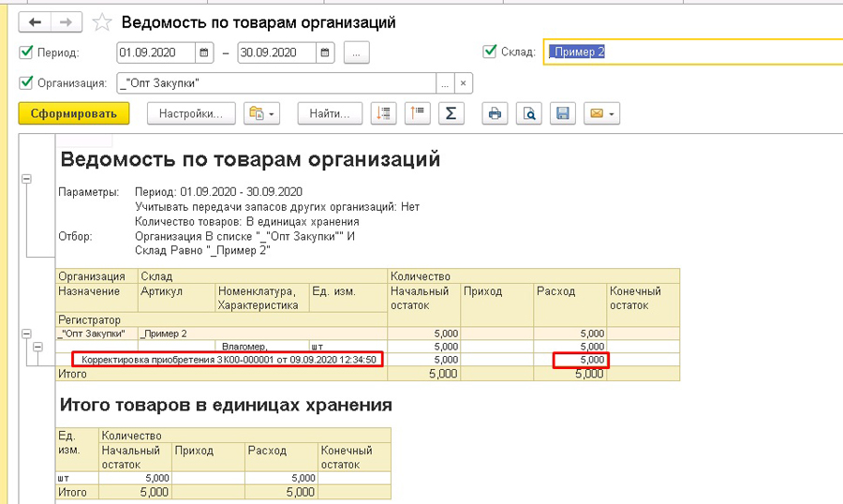This screenshot has height=504, width=843.
Task: Collapse the report header group
Action: coord(26,179)
